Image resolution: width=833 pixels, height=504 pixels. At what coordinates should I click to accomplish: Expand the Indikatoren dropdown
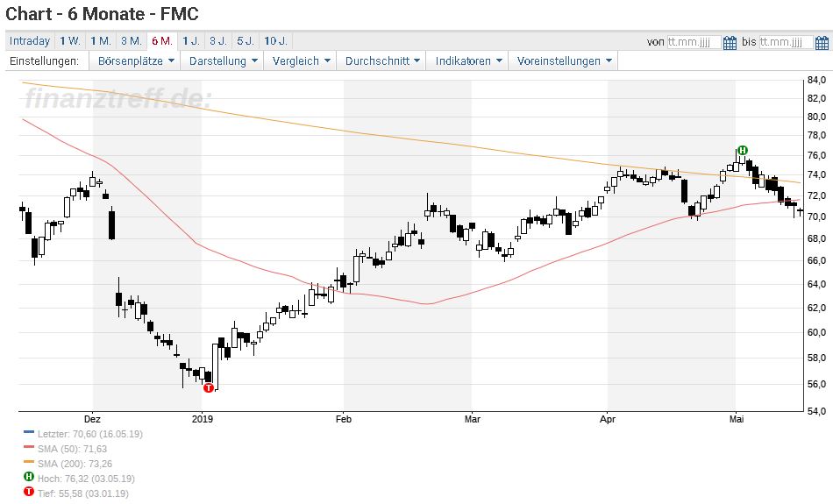coord(468,61)
